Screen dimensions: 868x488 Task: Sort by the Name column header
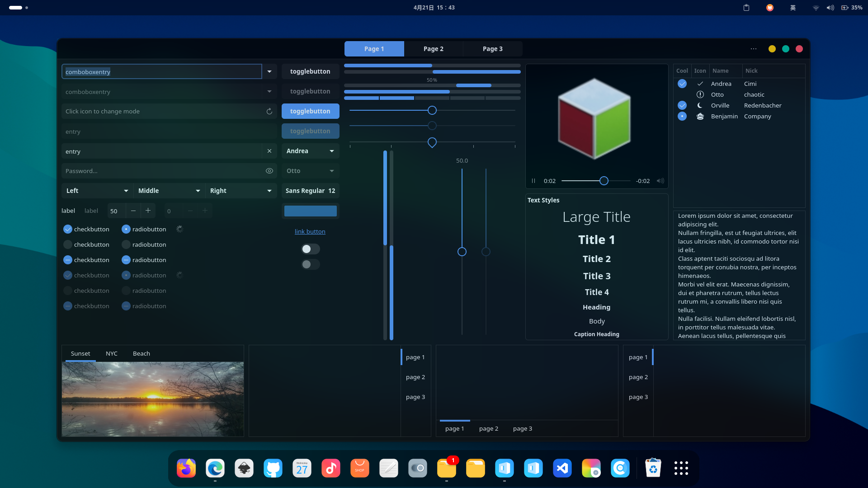(x=726, y=70)
